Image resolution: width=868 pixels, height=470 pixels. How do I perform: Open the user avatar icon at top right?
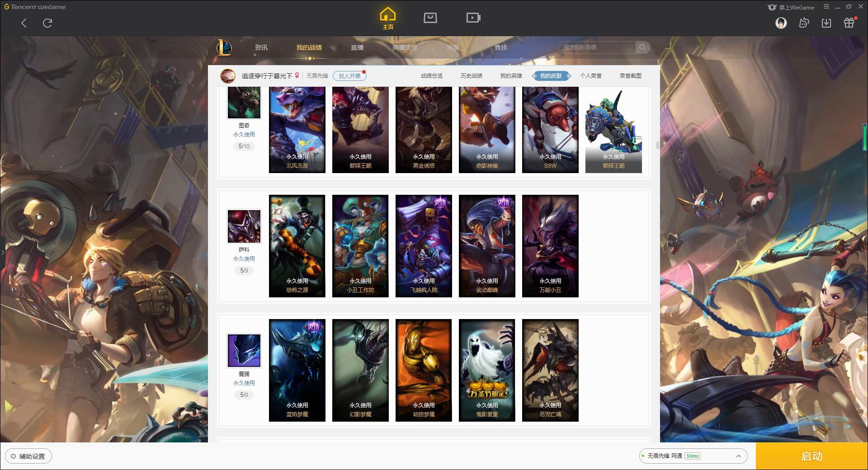(x=781, y=23)
